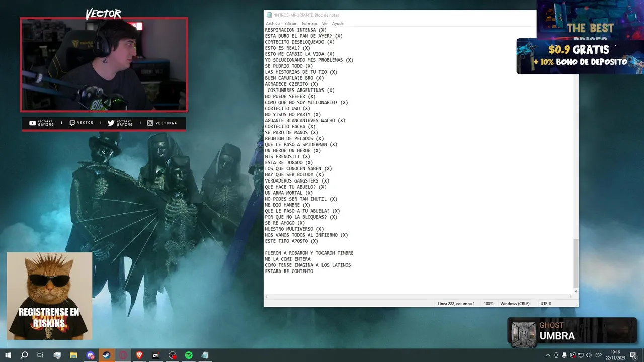
Task: Open the notification center with 6 badge
Action: click(633, 355)
